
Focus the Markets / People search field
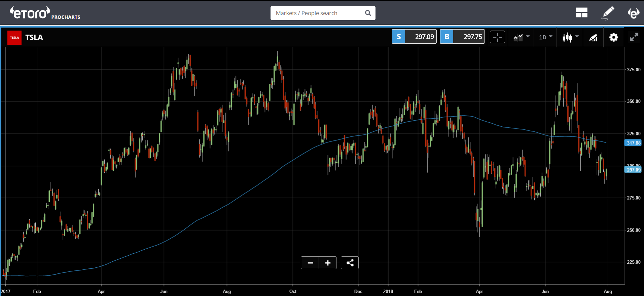[x=323, y=13]
